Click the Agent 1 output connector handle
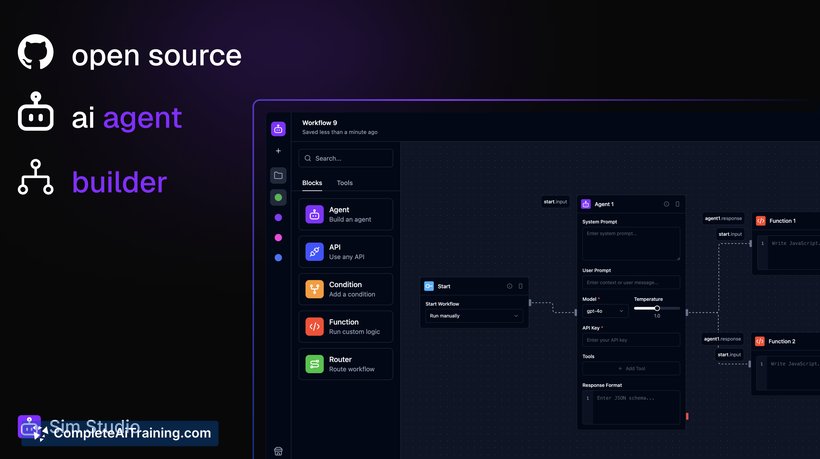 coord(687,313)
